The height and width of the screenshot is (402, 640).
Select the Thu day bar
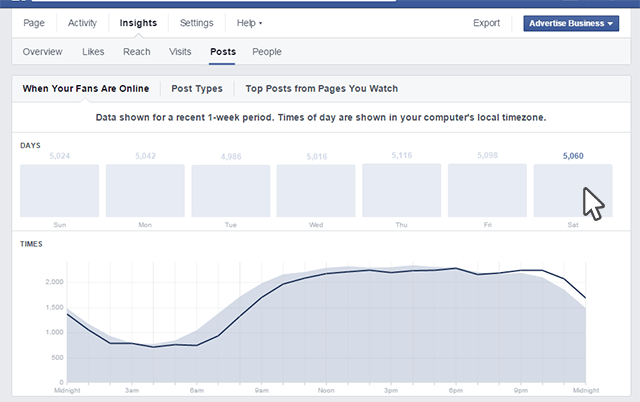click(402, 190)
